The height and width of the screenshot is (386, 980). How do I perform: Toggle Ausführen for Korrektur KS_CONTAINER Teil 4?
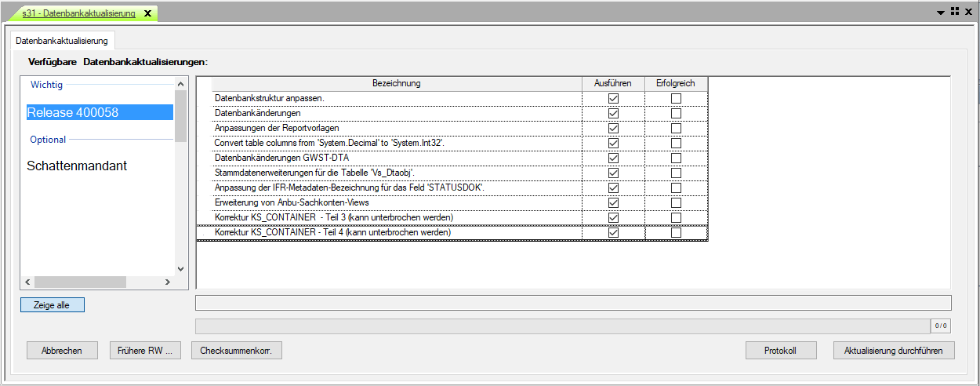point(613,233)
